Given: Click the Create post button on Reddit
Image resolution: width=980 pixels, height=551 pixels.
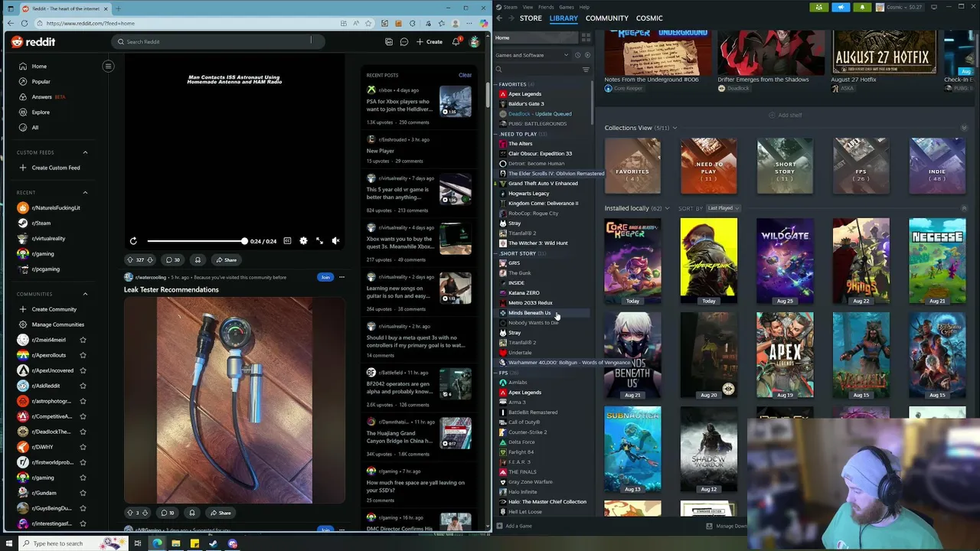Looking at the screenshot, I should coord(430,42).
